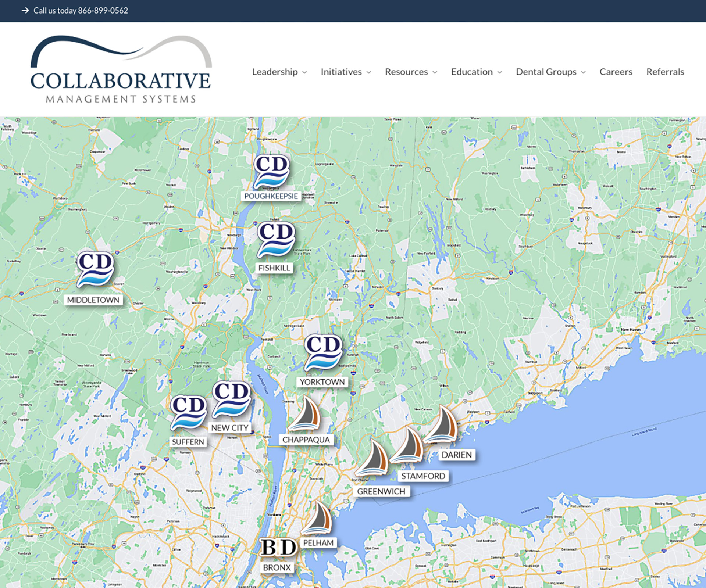Click the CD logo marker above Suffern

[x=189, y=413]
